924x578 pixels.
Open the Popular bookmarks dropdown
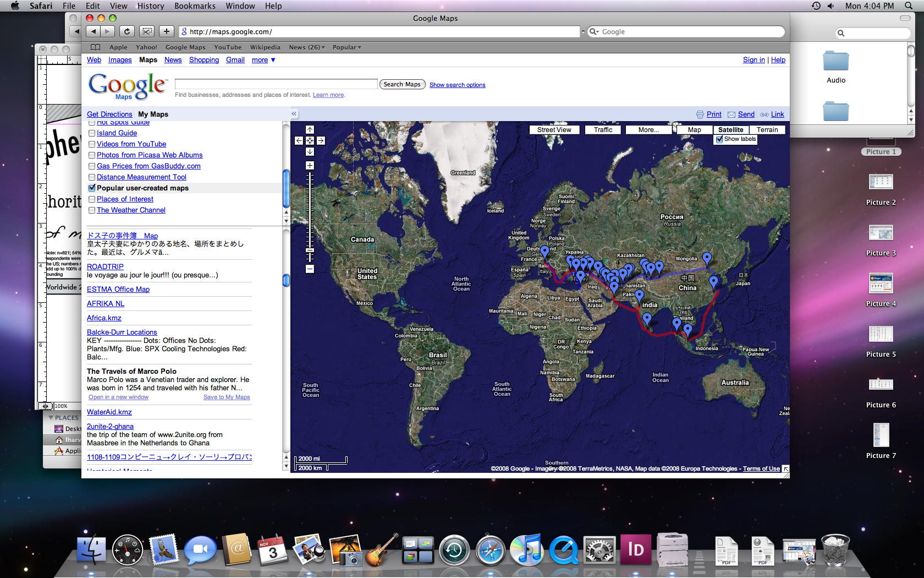(346, 47)
